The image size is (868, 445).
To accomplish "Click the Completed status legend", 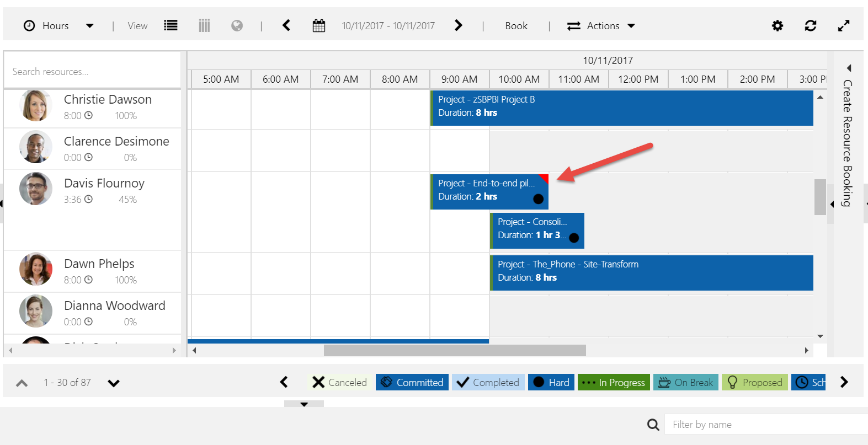I will (488, 382).
